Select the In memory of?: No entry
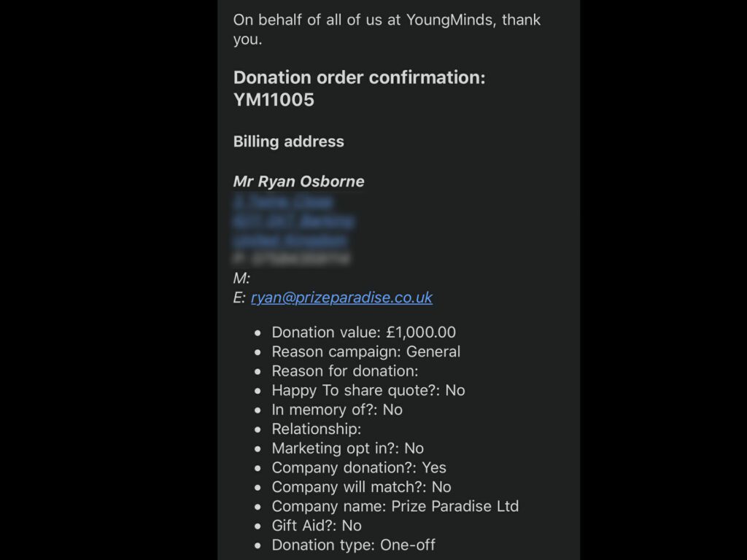 tap(336, 410)
